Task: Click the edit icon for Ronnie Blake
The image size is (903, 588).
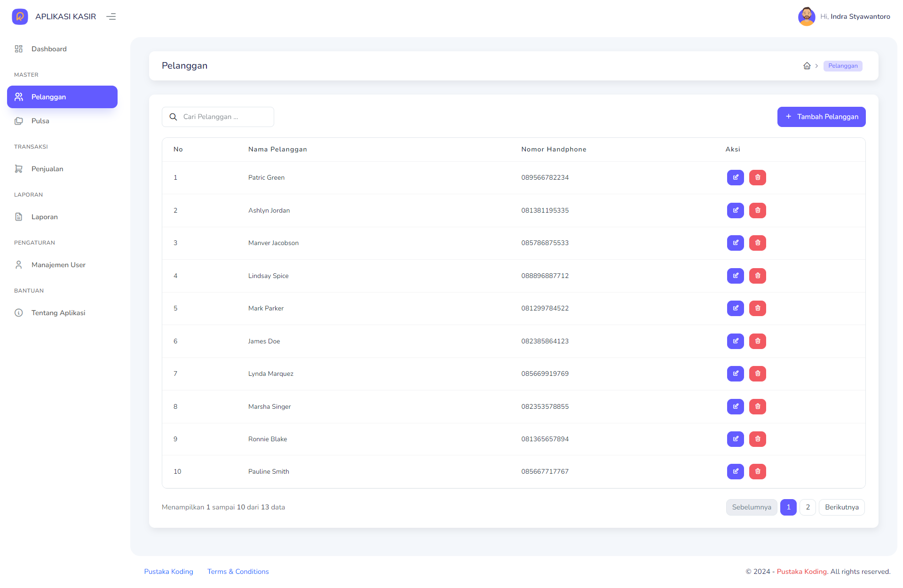Action: [735, 438]
